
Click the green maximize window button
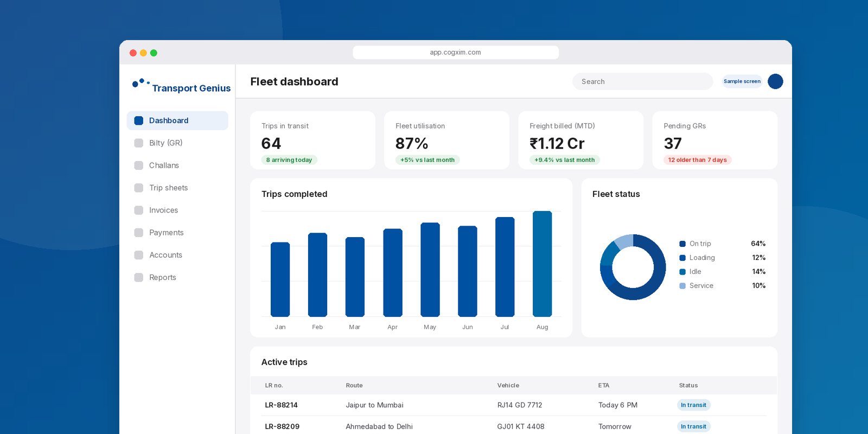154,53
